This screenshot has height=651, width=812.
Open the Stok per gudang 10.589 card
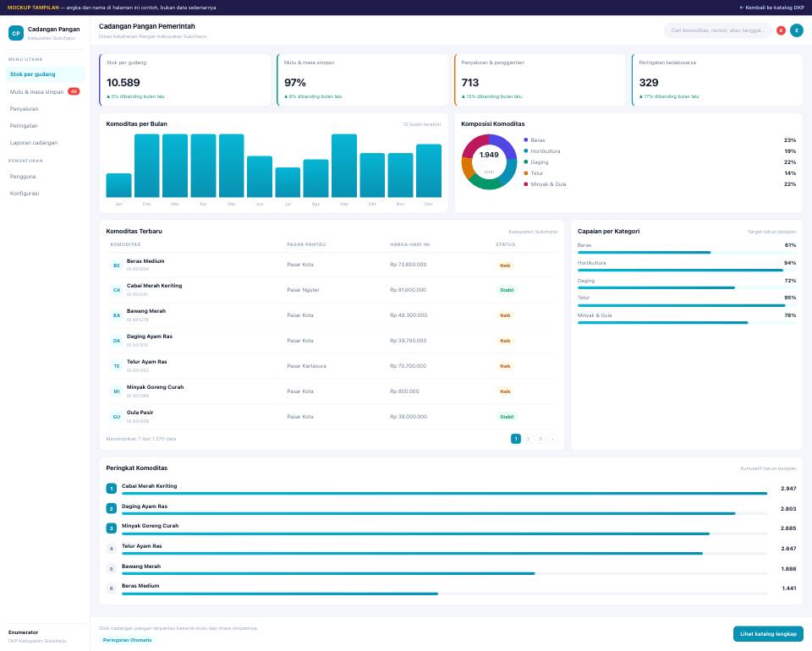(185, 79)
